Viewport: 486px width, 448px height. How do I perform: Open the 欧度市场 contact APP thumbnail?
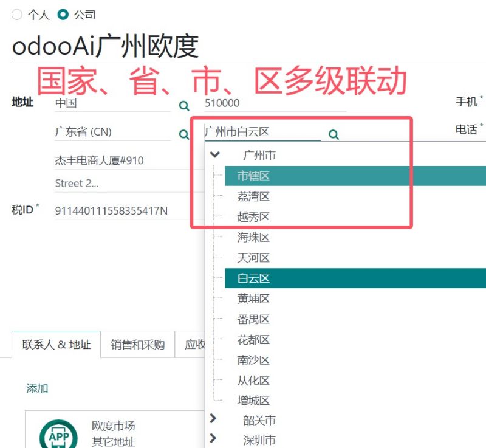tap(58, 434)
